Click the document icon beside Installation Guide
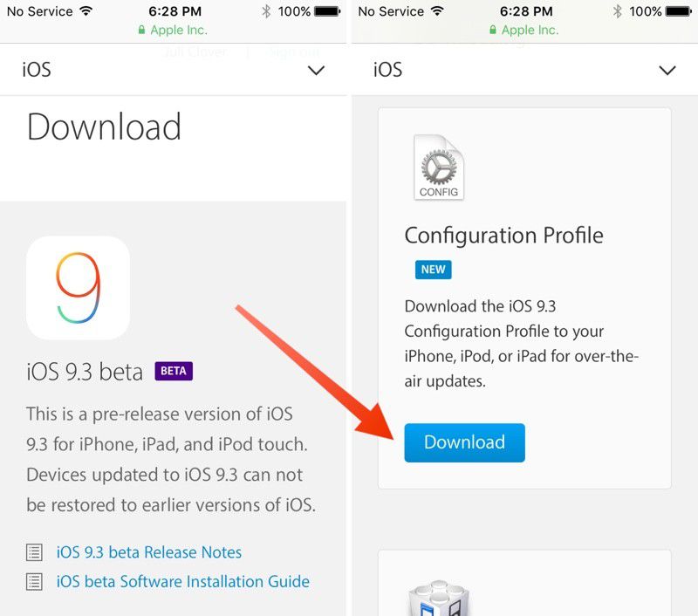The image size is (698, 616). tap(33, 581)
